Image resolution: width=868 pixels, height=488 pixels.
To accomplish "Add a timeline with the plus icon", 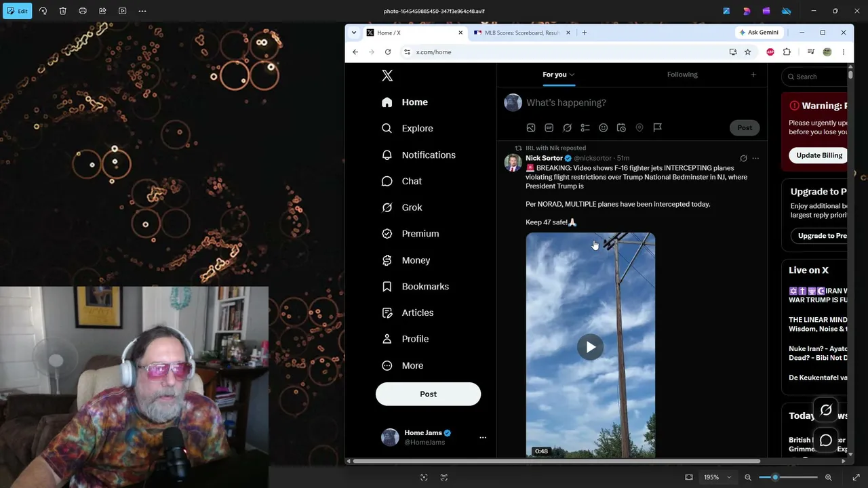I will click(x=753, y=75).
